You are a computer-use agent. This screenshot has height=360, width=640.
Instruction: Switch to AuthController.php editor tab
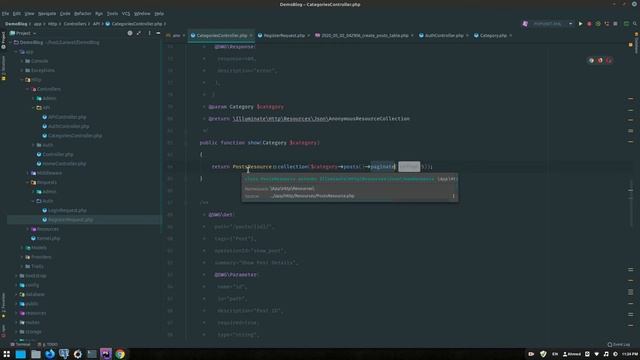444,36
